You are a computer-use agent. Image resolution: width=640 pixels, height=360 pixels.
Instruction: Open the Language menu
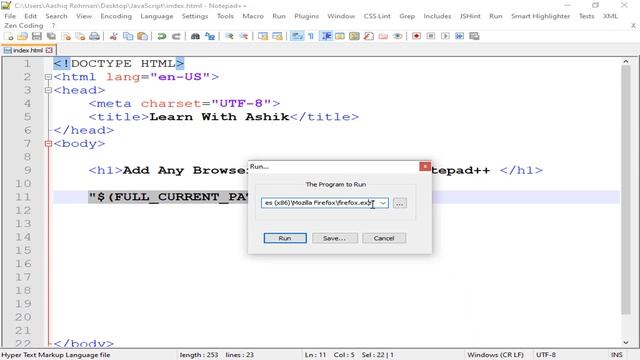(x=157, y=16)
